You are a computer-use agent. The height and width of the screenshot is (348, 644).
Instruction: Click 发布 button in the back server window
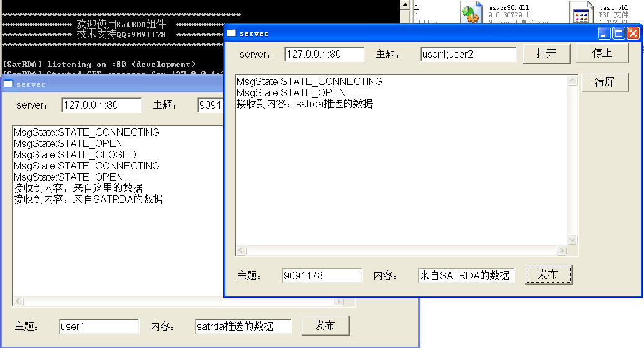pos(325,326)
